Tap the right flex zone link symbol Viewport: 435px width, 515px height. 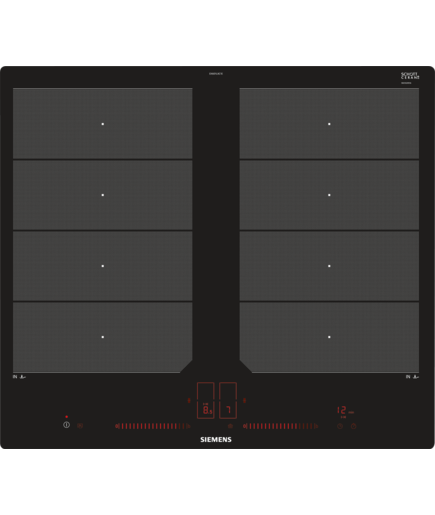[x=244, y=400]
